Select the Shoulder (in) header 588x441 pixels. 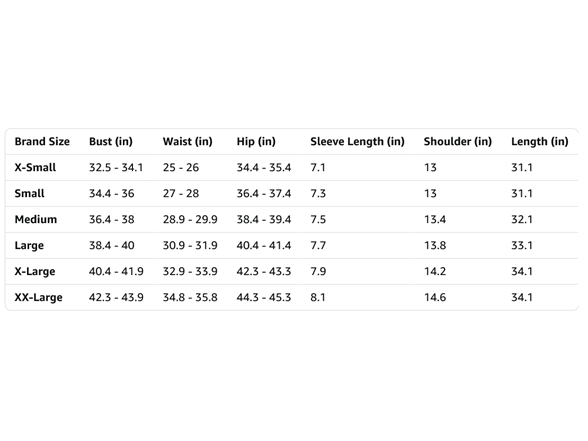click(458, 142)
